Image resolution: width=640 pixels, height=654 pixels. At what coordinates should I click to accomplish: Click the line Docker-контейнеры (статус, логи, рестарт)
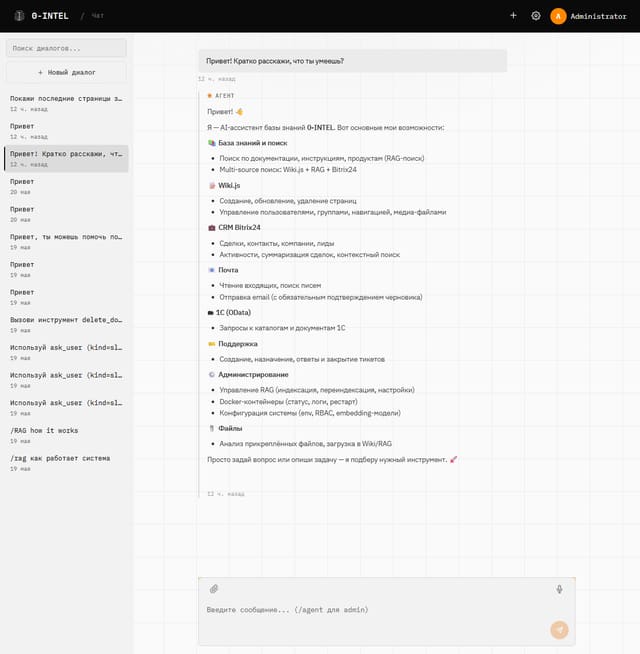[288, 402]
